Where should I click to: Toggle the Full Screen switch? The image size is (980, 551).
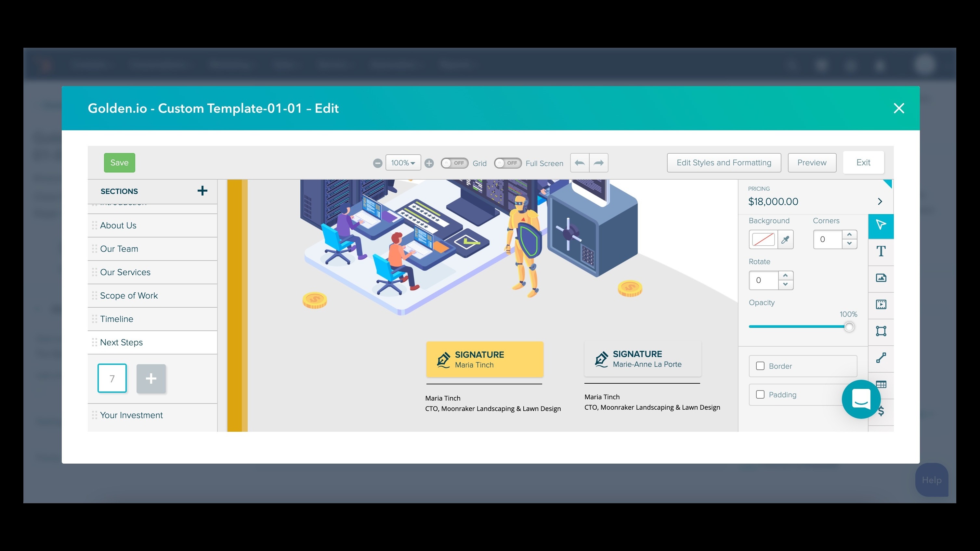click(507, 163)
